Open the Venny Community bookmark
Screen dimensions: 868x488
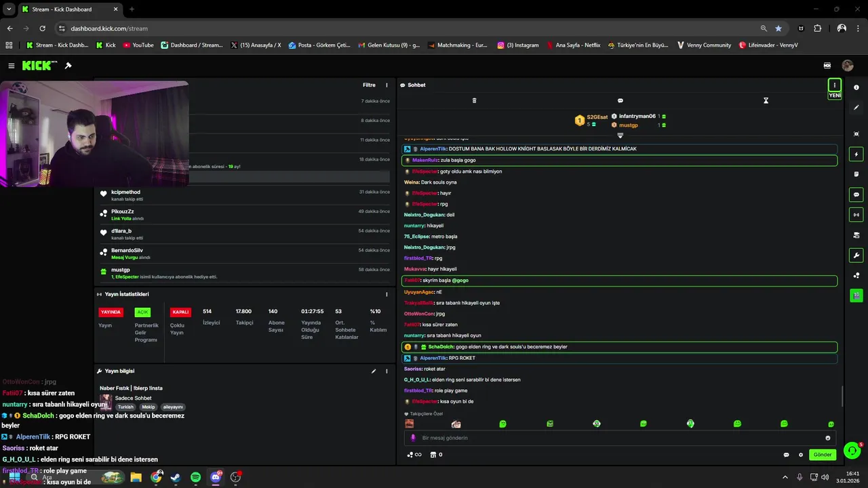point(704,45)
